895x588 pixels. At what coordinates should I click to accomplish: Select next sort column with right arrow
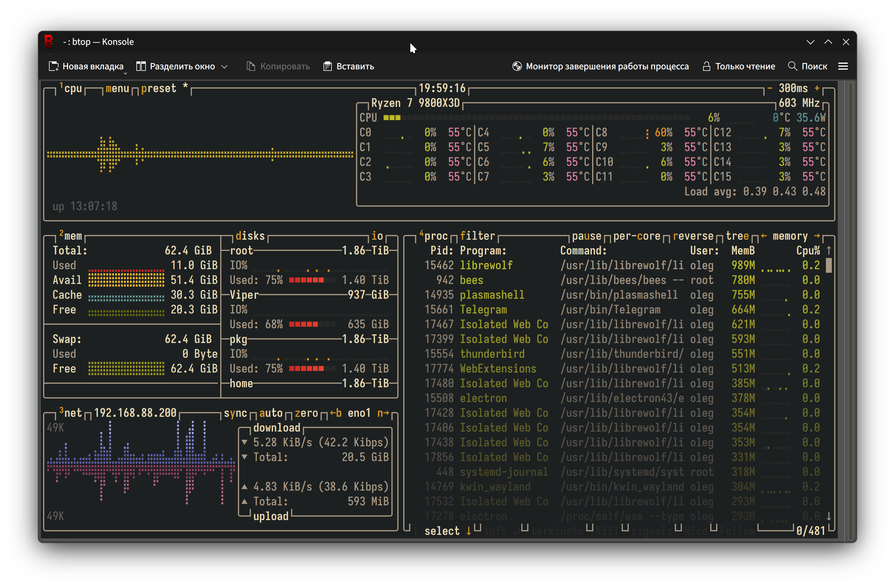click(x=817, y=236)
